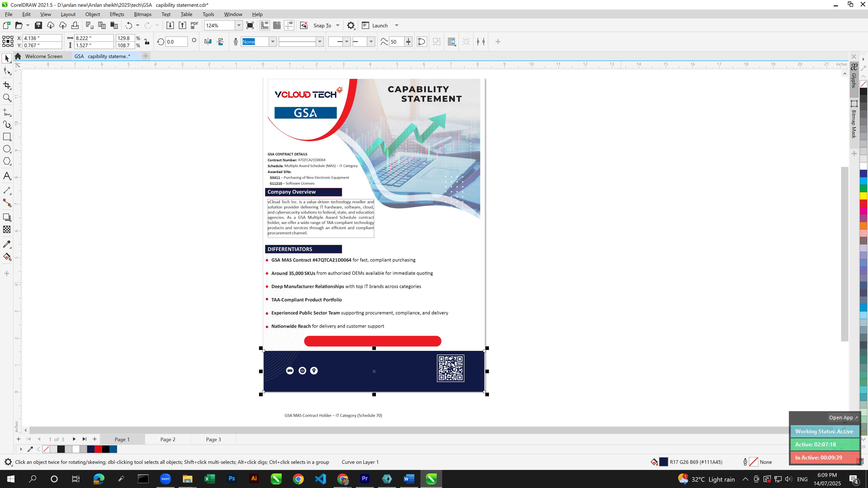Screen dimensions: 868x488
Task: Select the Pick tool
Action: click(7, 59)
